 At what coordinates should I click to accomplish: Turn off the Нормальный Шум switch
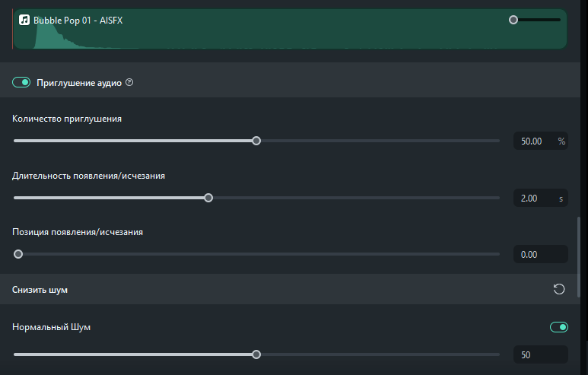pyautogui.click(x=559, y=327)
